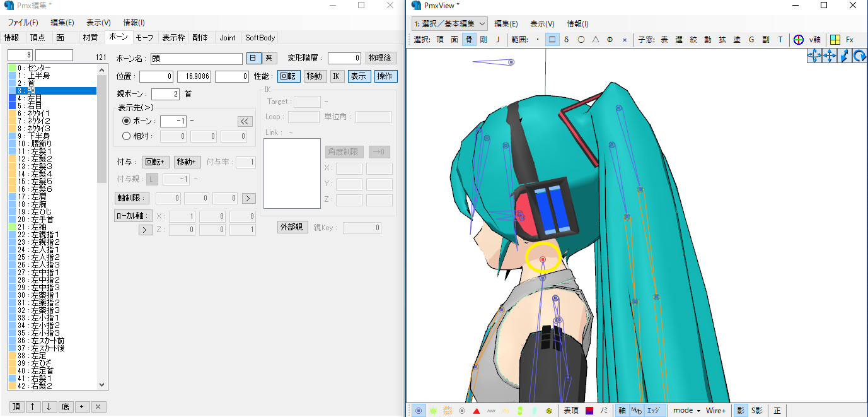Click scroll-down arrow of the bone list

pyautogui.click(x=102, y=384)
